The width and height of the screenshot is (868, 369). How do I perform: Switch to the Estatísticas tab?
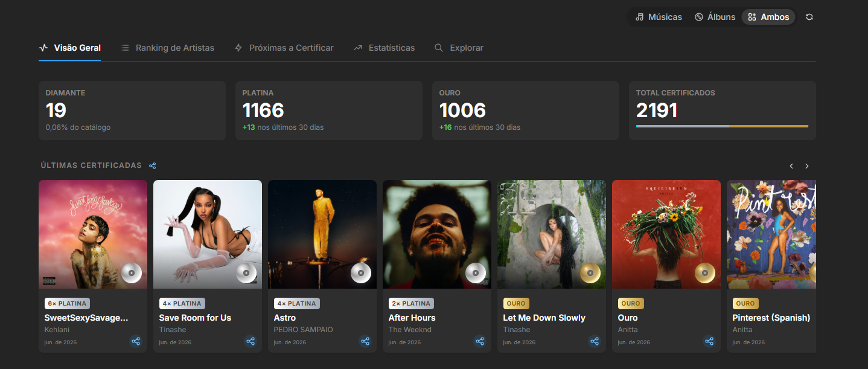coord(385,48)
